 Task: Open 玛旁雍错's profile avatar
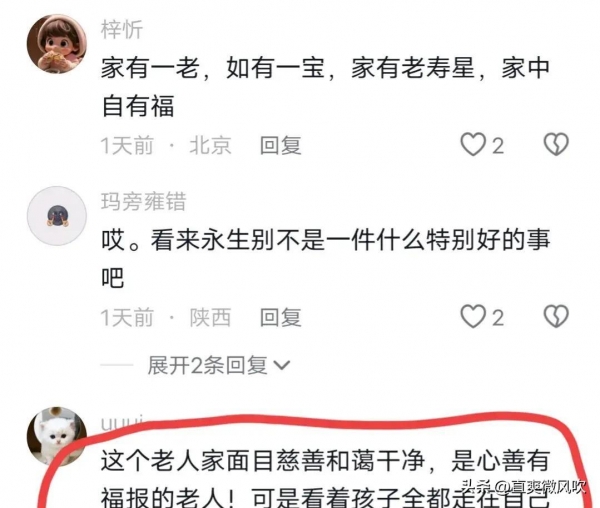pyautogui.click(x=57, y=216)
